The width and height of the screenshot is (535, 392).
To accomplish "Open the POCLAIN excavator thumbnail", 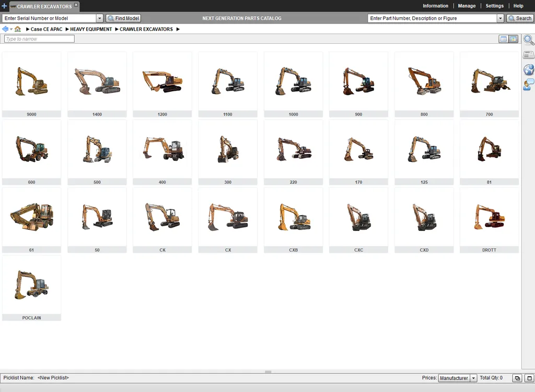I will pos(31,288).
